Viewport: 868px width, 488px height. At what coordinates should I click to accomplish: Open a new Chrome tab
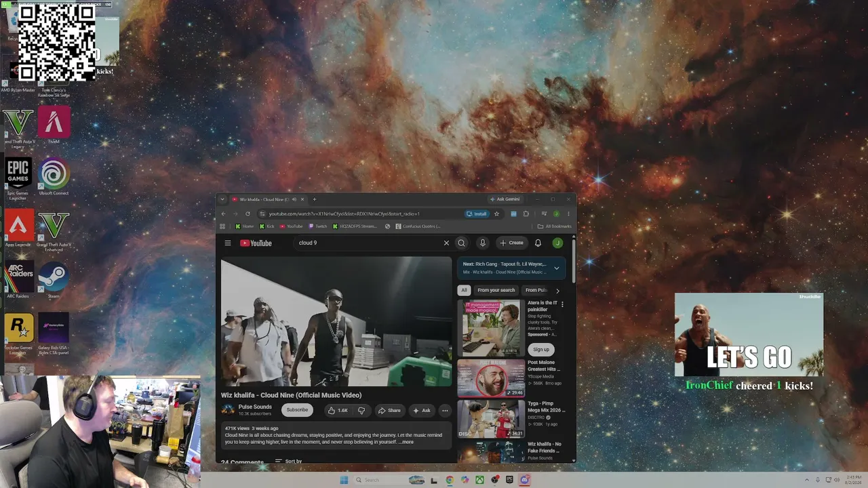pos(314,199)
